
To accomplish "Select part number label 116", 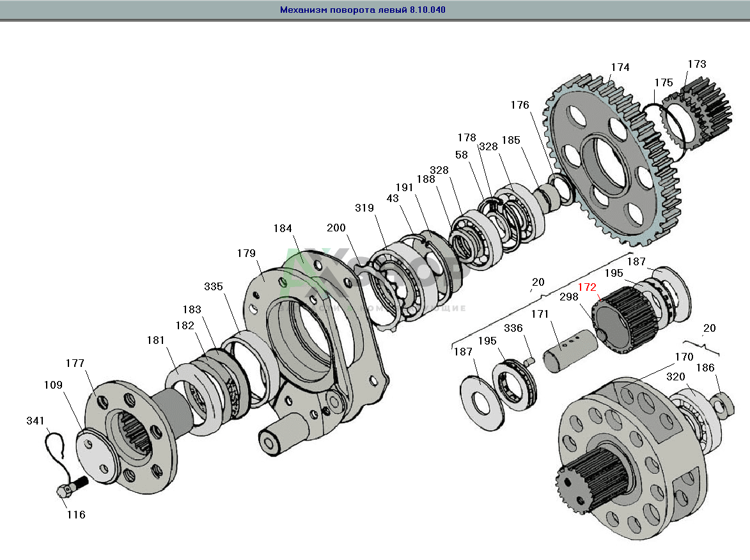I will (x=75, y=515).
